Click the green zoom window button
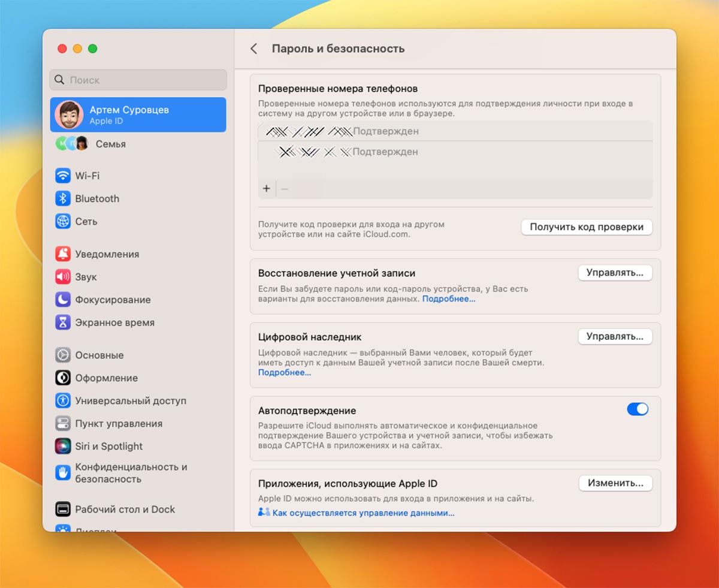The height and width of the screenshot is (588, 719). point(92,49)
